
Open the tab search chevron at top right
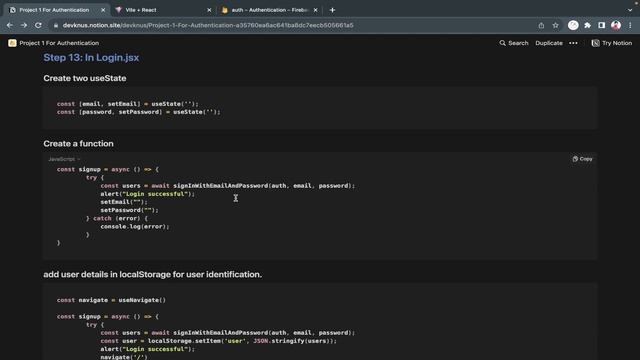pyautogui.click(x=630, y=10)
